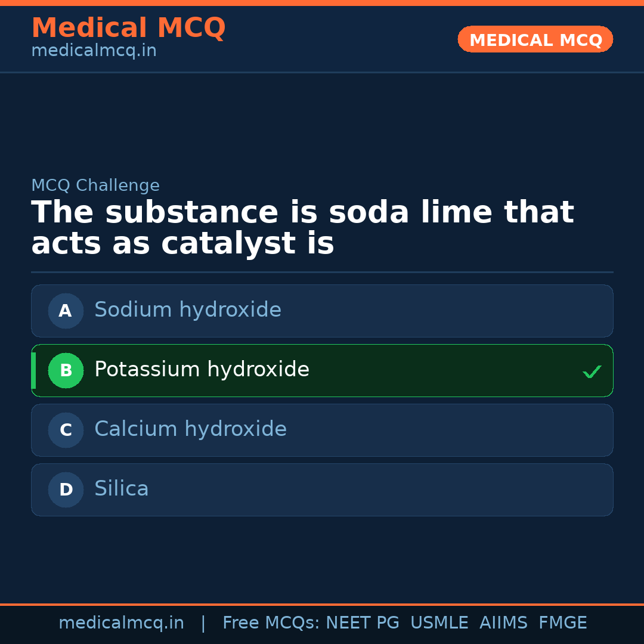Click the green B option badge

coord(66,370)
